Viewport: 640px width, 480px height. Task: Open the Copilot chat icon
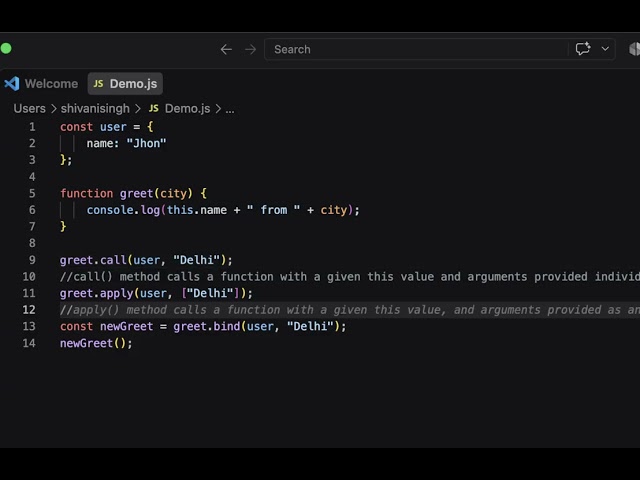(x=583, y=49)
